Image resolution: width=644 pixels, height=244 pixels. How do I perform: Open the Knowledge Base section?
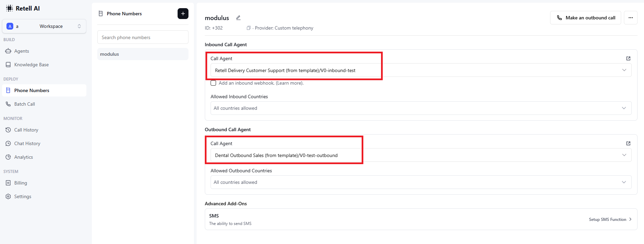coord(31,65)
